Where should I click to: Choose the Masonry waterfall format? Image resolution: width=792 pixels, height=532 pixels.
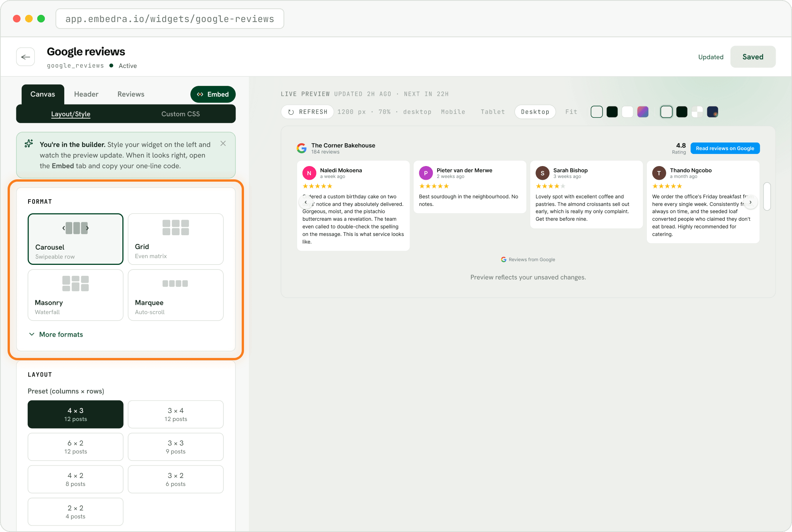(76, 295)
